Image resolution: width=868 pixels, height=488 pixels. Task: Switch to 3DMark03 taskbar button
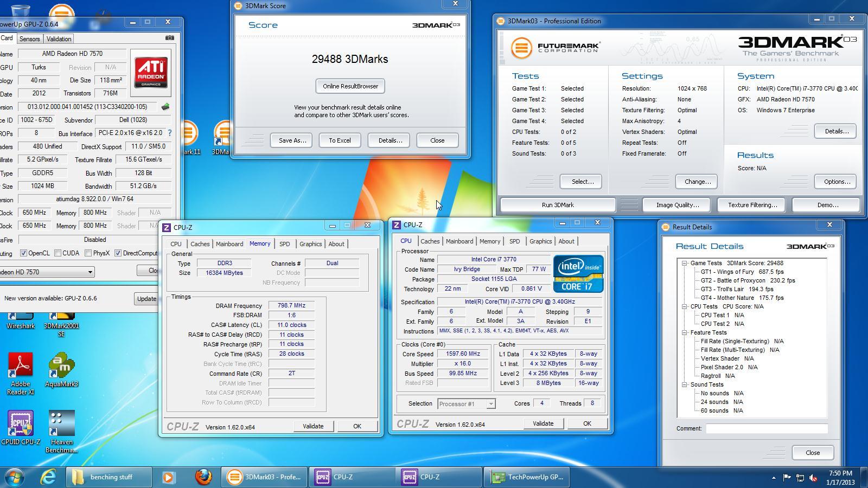[265, 477]
